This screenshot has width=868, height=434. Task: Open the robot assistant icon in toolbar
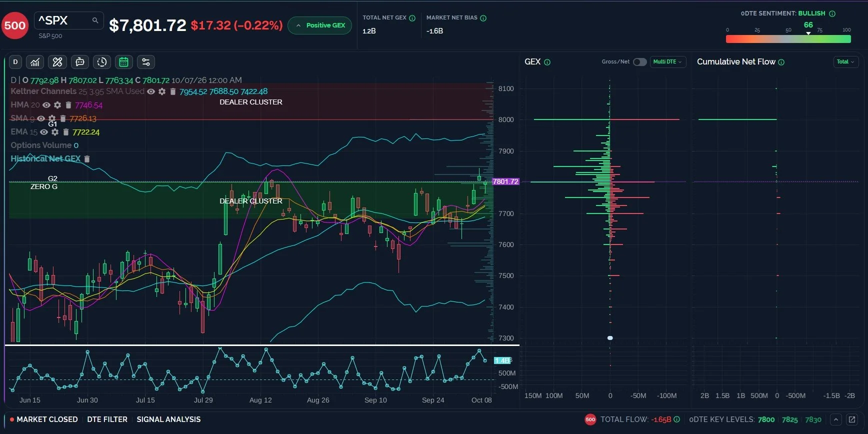coord(79,62)
